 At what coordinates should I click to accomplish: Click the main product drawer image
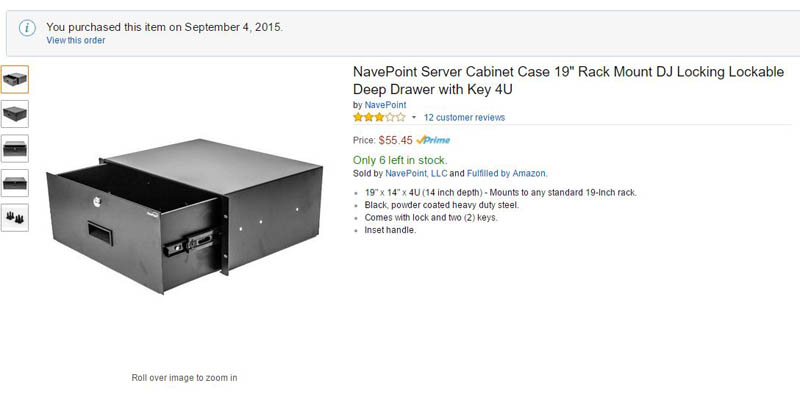pos(185,220)
